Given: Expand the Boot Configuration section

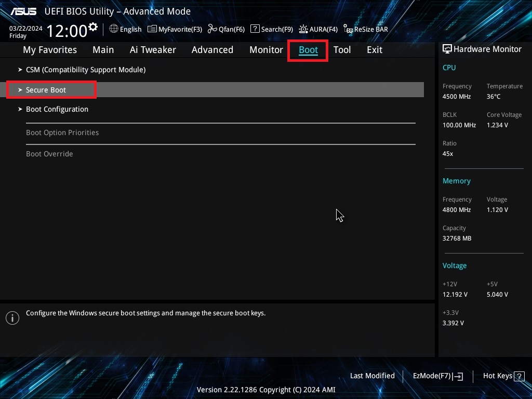Looking at the screenshot, I should coord(57,109).
